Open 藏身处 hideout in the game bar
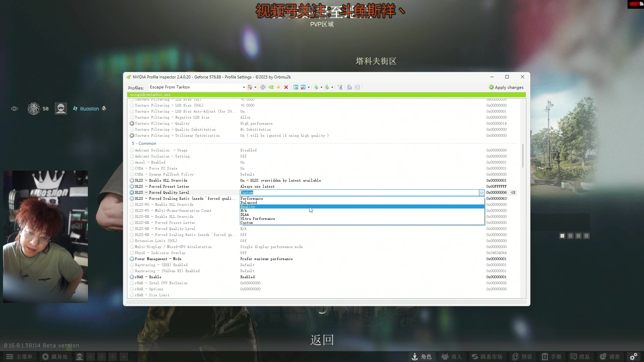Viewport: 644px width, 362px height. tap(55, 357)
